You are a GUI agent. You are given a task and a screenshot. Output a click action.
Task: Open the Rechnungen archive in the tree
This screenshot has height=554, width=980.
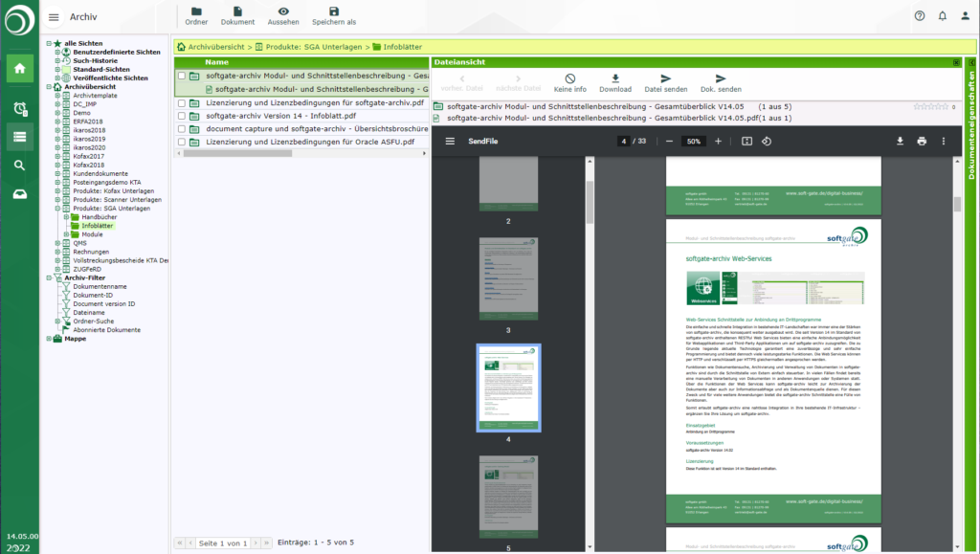pos(91,252)
